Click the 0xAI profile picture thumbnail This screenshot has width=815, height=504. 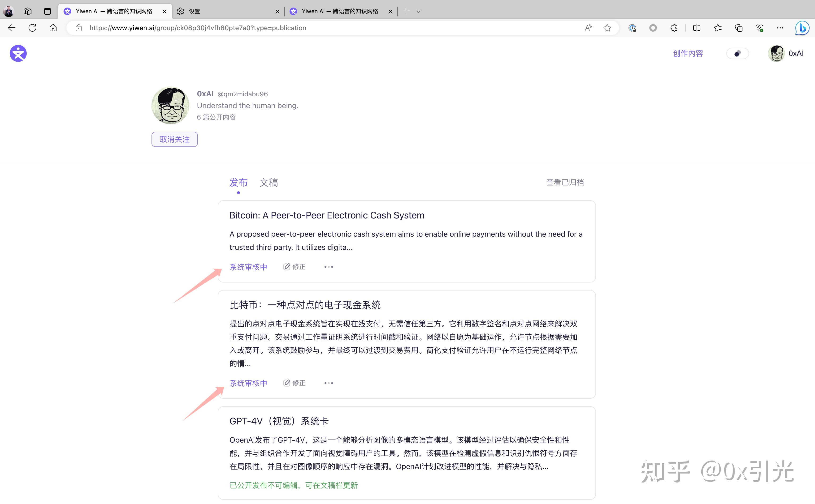[170, 105]
